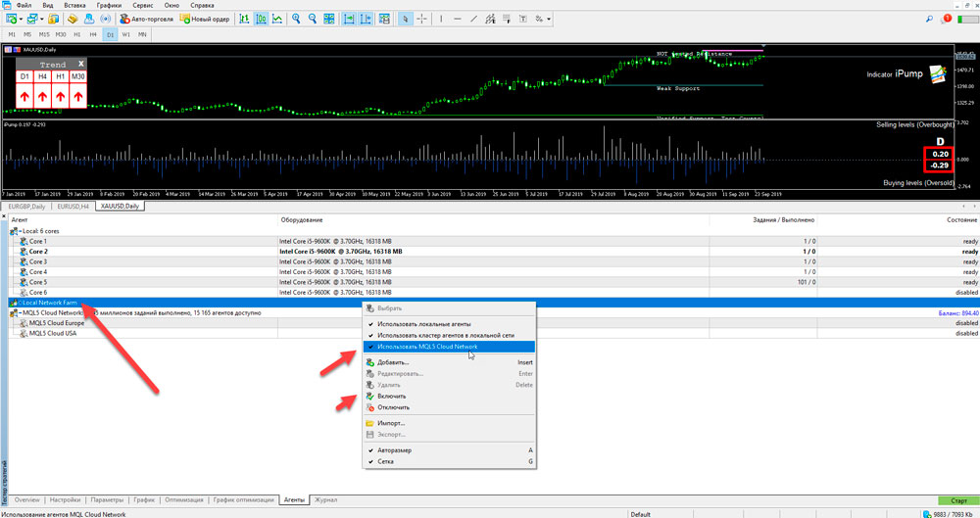Click the Авто-торговля button
The height and width of the screenshot is (518, 980).
point(146,19)
